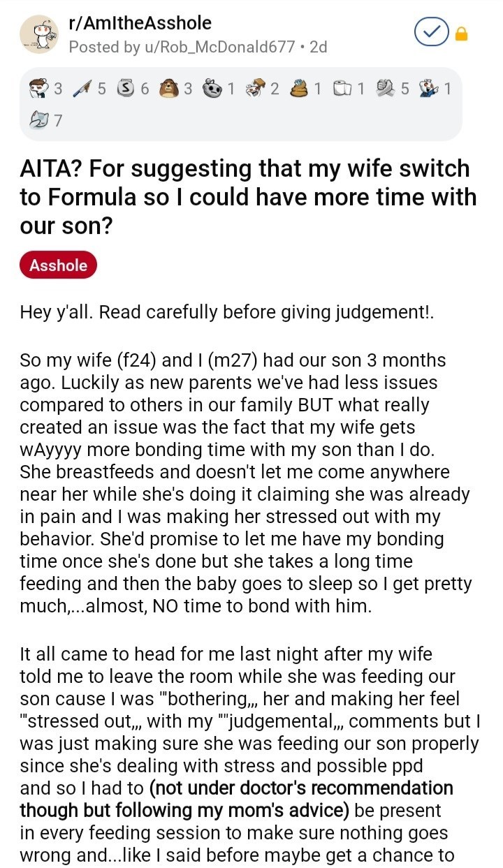Open the r/AmItheAsshole subreddit link

click(140, 23)
